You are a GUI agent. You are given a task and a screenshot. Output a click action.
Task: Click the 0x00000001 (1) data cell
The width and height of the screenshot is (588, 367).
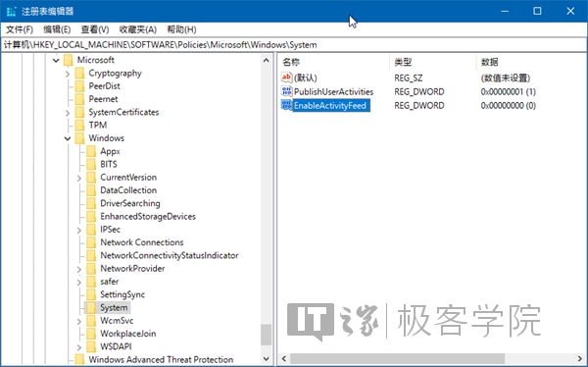click(508, 91)
